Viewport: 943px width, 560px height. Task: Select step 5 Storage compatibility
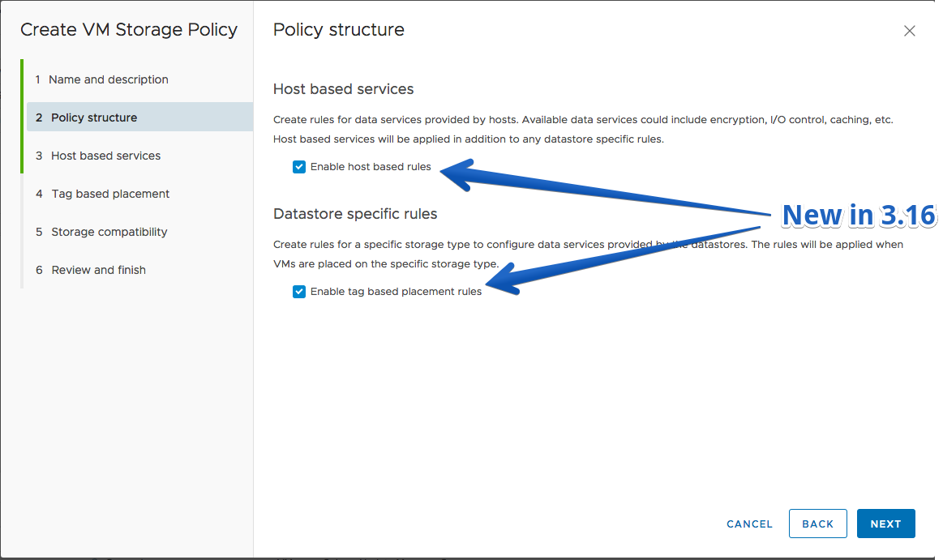tap(139, 232)
